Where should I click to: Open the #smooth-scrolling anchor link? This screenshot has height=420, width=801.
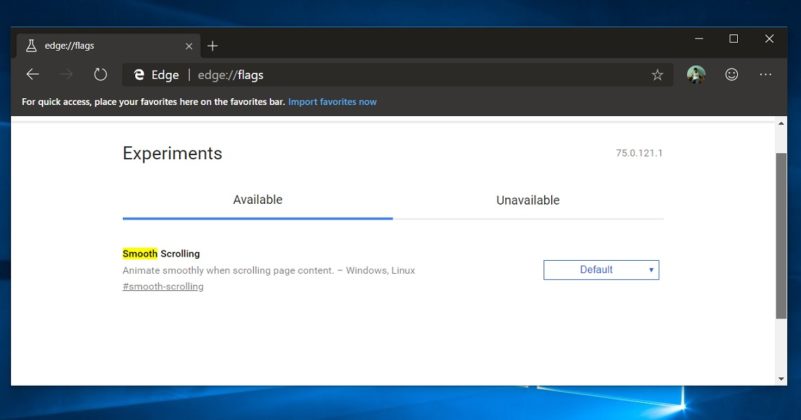coord(163,287)
